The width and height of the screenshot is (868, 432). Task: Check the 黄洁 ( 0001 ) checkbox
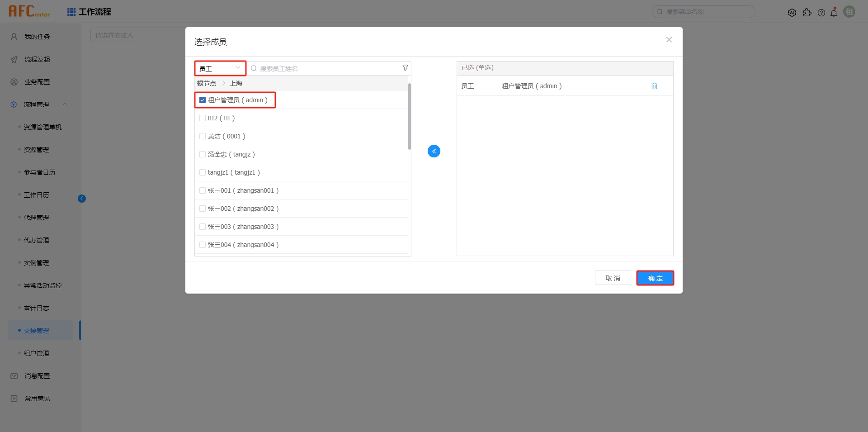[x=202, y=136]
